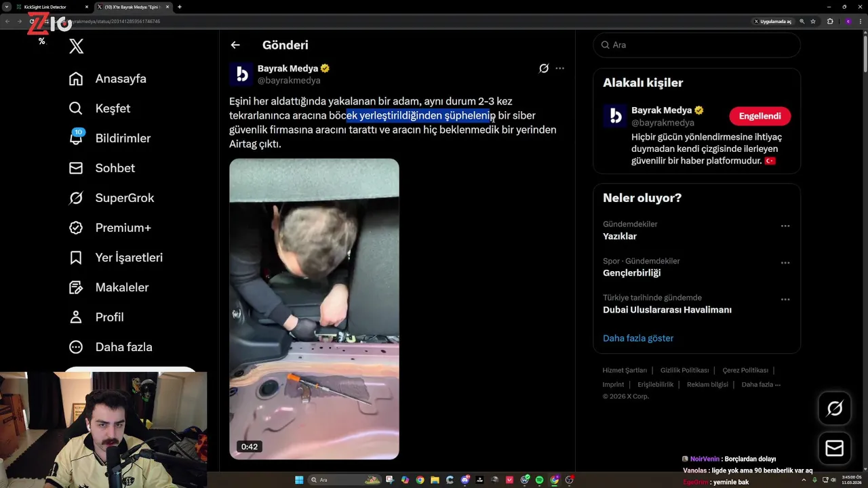868x488 pixels.
Task: Open Discord from the taskbar
Action: coord(465,480)
